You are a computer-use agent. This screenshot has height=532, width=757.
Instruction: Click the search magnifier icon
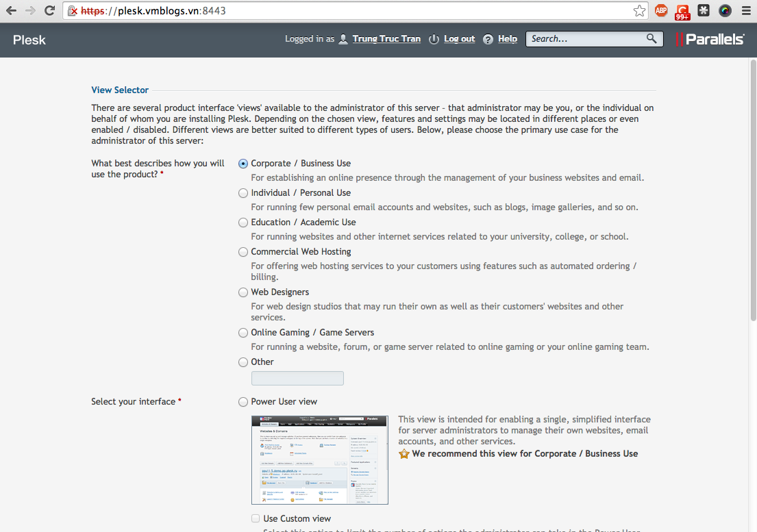pyautogui.click(x=651, y=39)
